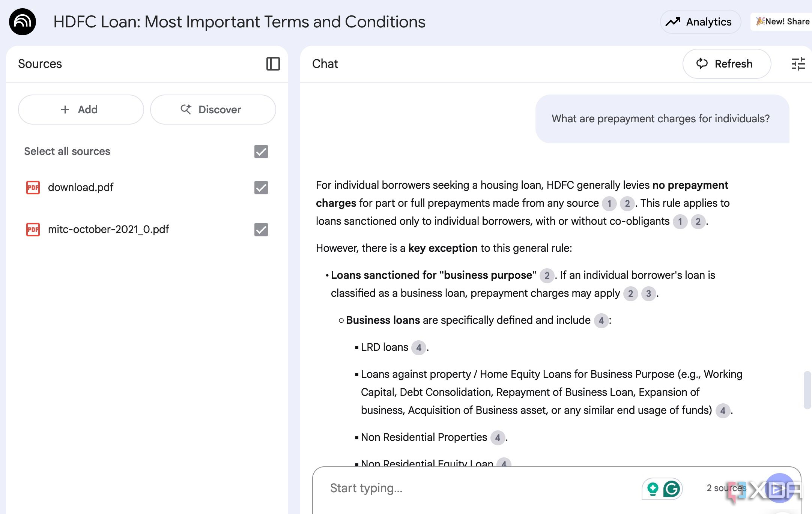Viewport: 812px width, 514px height.
Task: Open citation 3 in business loan bullet
Action: click(x=648, y=293)
